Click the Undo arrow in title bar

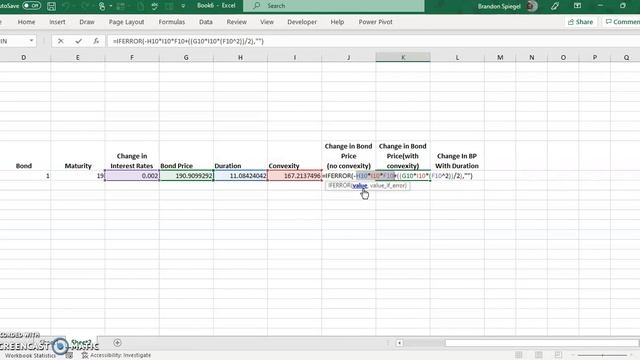tap(66, 6)
